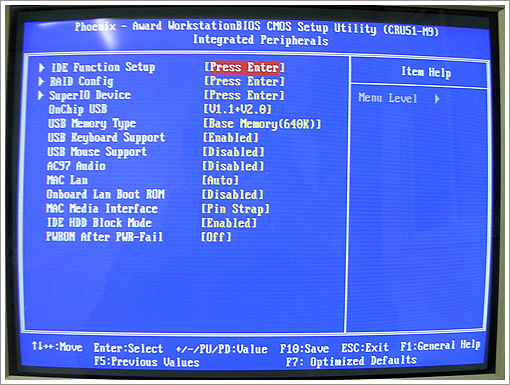Click the F7: Optimized Defaults hint
The height and width of the screenshot is (385, 510).
pyautogui.click(x=351, y=361)
